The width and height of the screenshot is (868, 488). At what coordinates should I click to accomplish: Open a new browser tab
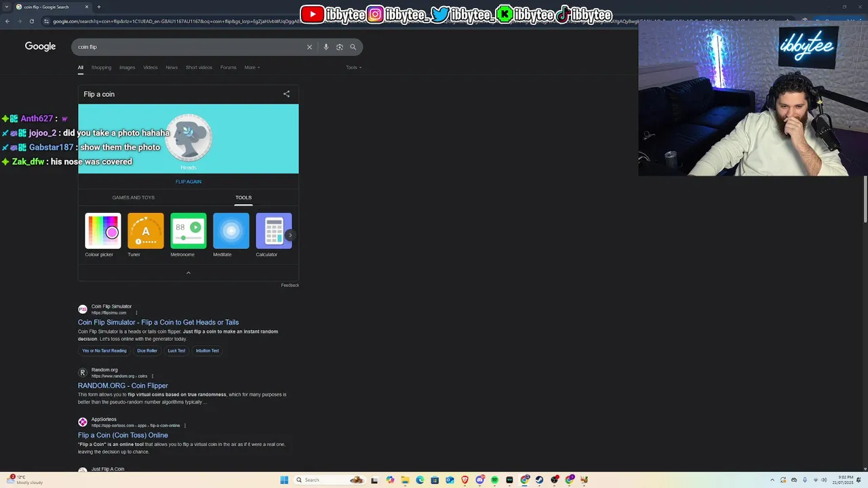coord(98,7)
